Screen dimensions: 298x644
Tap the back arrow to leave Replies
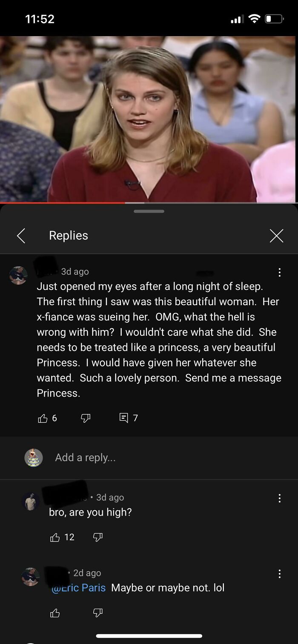coord(21,235)
